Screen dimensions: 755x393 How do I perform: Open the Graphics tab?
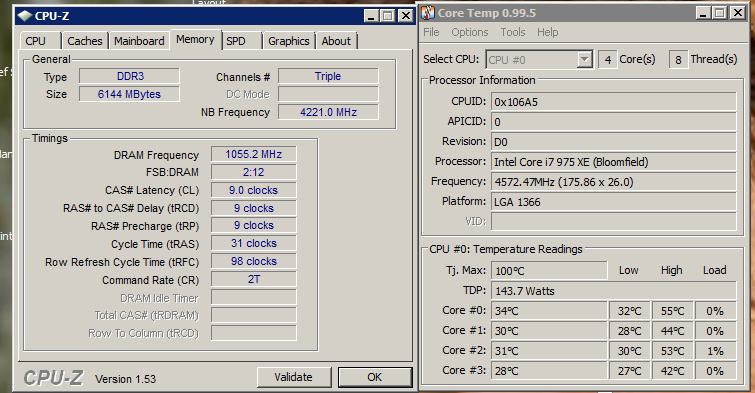(289, 41)
